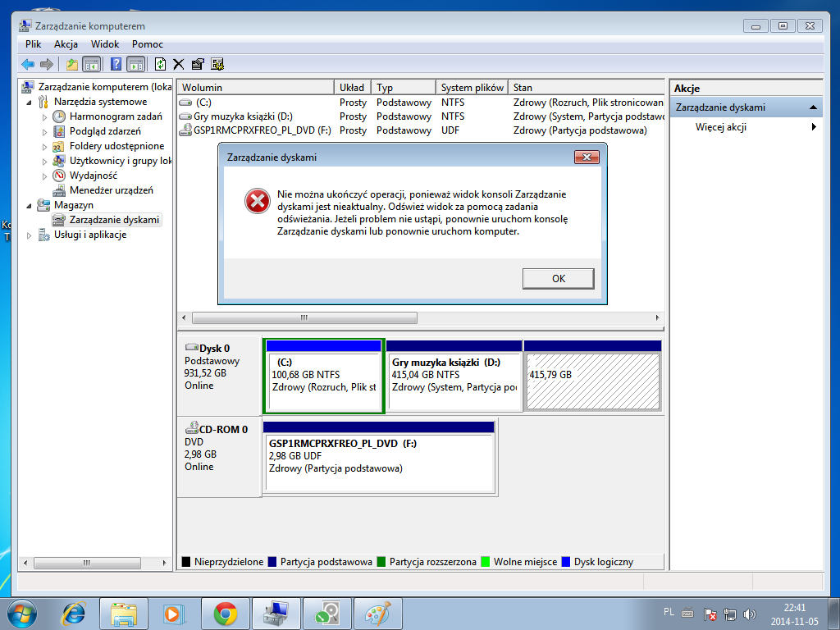
Task: Expand Użytkownicy i grupy lokalne node
Action: [x=44, y=161]
